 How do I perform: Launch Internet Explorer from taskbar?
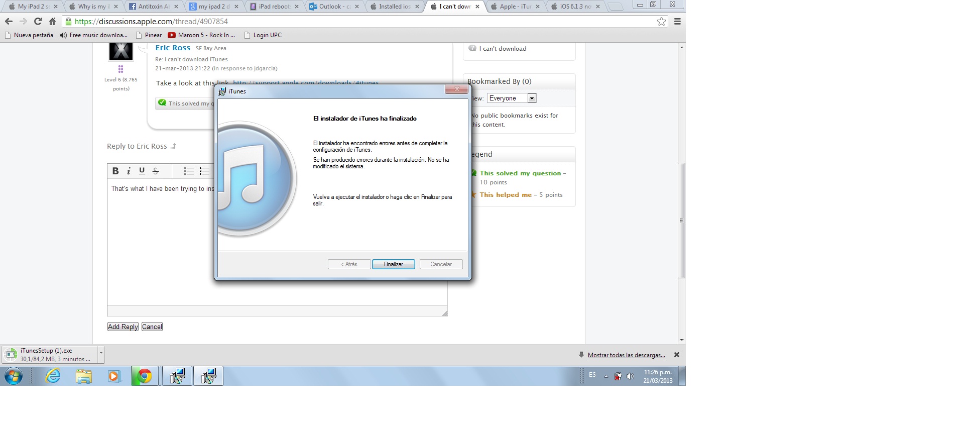point(53,376)
